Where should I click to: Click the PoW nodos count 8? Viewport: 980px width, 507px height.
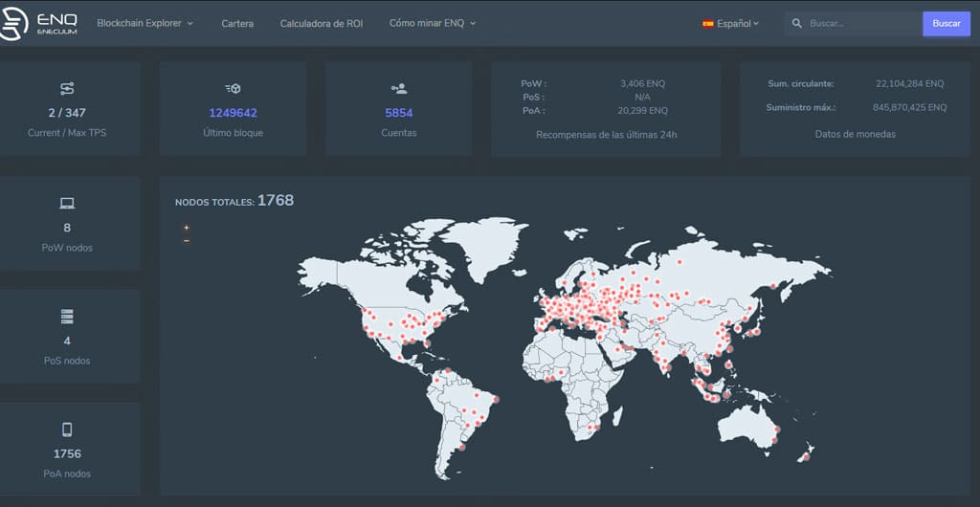point(67,228)
